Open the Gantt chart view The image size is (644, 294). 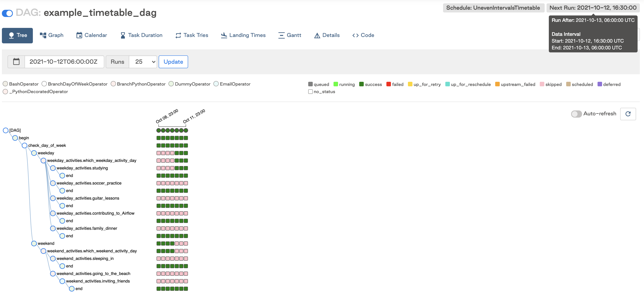click(290, 35)
